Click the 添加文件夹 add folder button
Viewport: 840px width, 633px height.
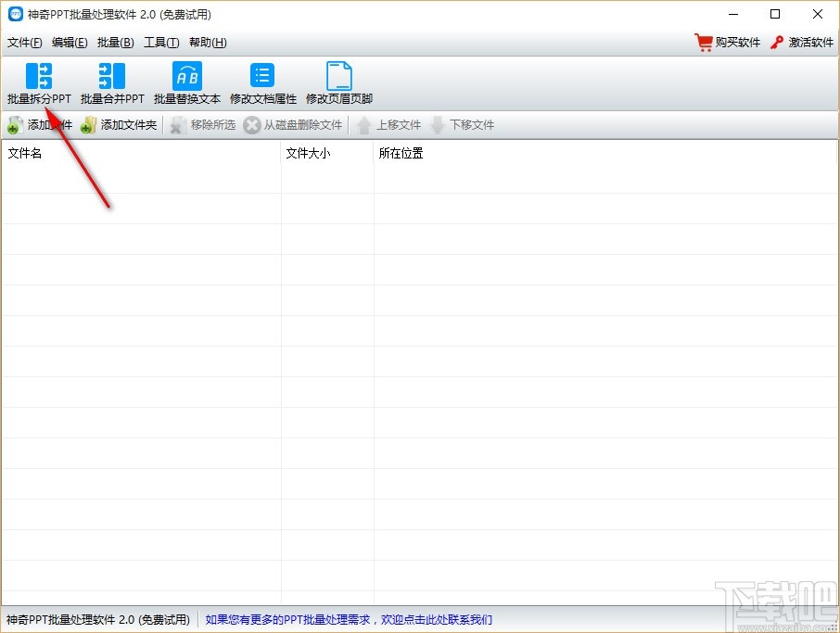119,125
